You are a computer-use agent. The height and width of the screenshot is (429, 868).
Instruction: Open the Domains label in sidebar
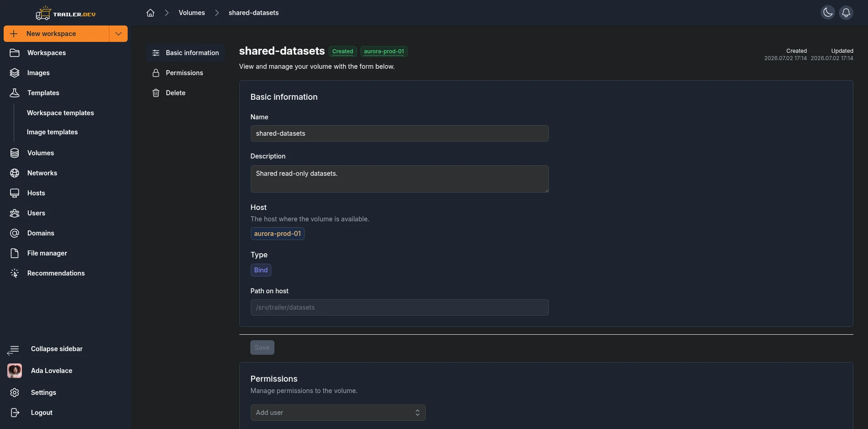(x=41, y=233)
